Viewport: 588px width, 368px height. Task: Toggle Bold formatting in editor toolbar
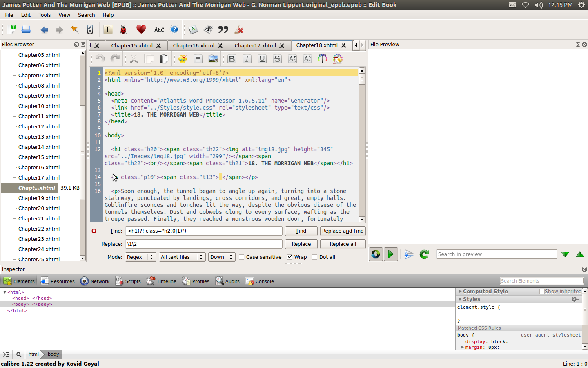point(232,59)
